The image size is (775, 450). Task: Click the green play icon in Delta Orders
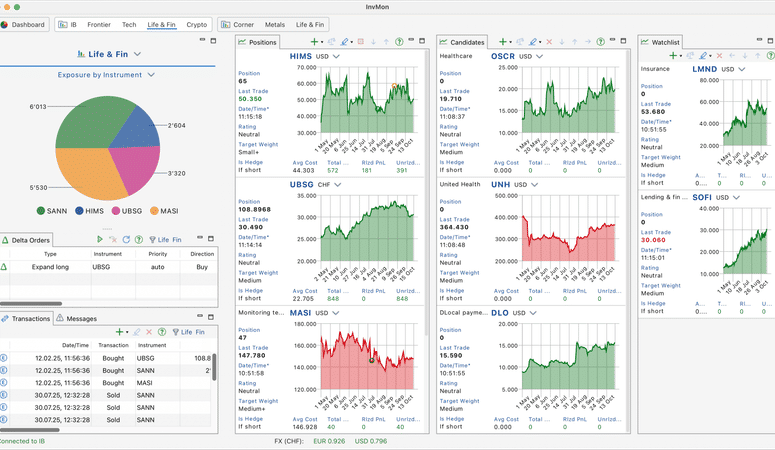tap(100, 240)
